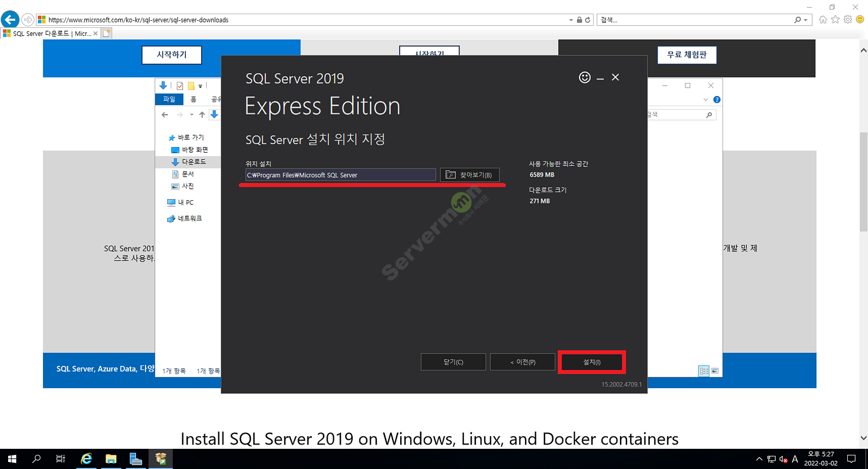This screenshot has height=469, width=868.
Task: Click the browser forward arrow button
Action: (27, 20)
